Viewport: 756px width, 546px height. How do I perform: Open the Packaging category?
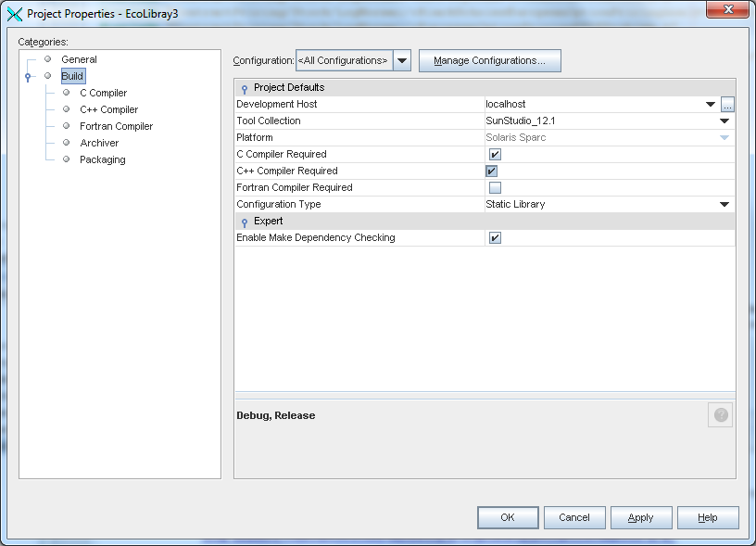(x=102, y=159)
